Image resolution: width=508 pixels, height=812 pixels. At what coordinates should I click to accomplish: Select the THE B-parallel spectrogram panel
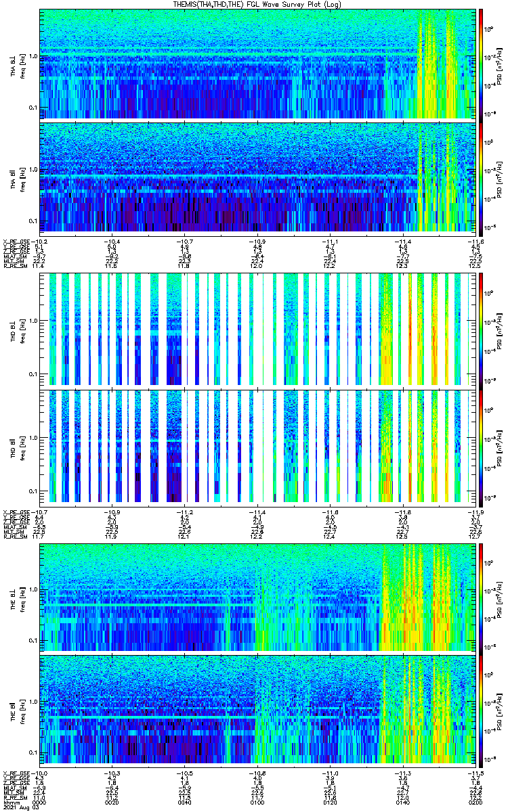257,710
